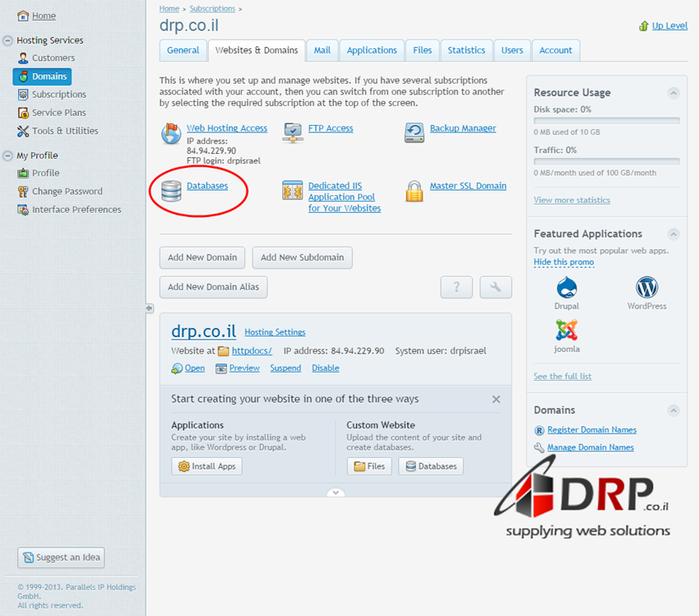Open Backup Manager via its icon
The width and height of the screenshot is (699, 616).
point(414,132)
